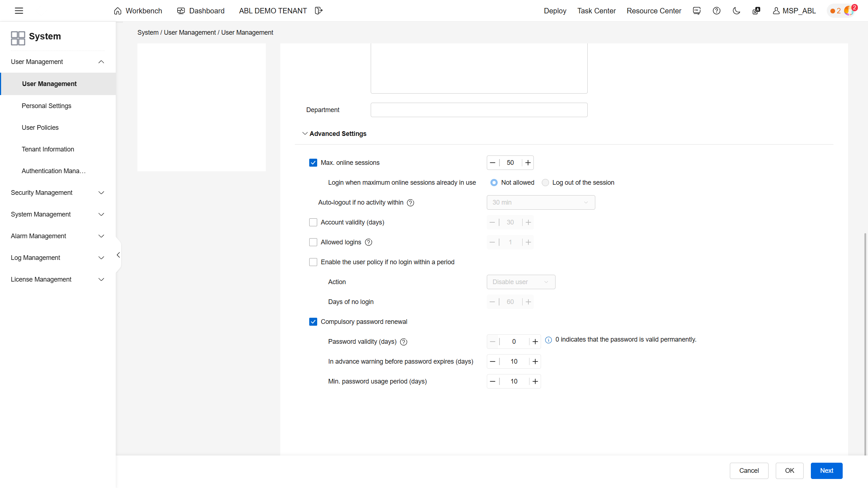The height and width of the screenshot is (488, 868).
Task: Uncheck Max. online sessions
Action: click(313, 163)
